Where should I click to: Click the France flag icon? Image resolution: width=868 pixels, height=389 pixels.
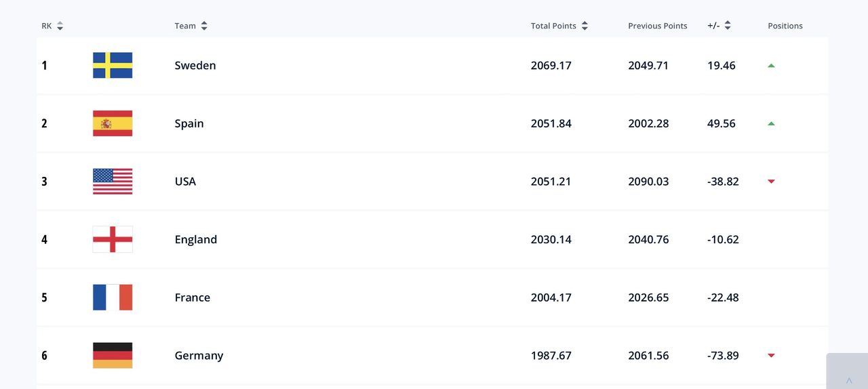113,298
